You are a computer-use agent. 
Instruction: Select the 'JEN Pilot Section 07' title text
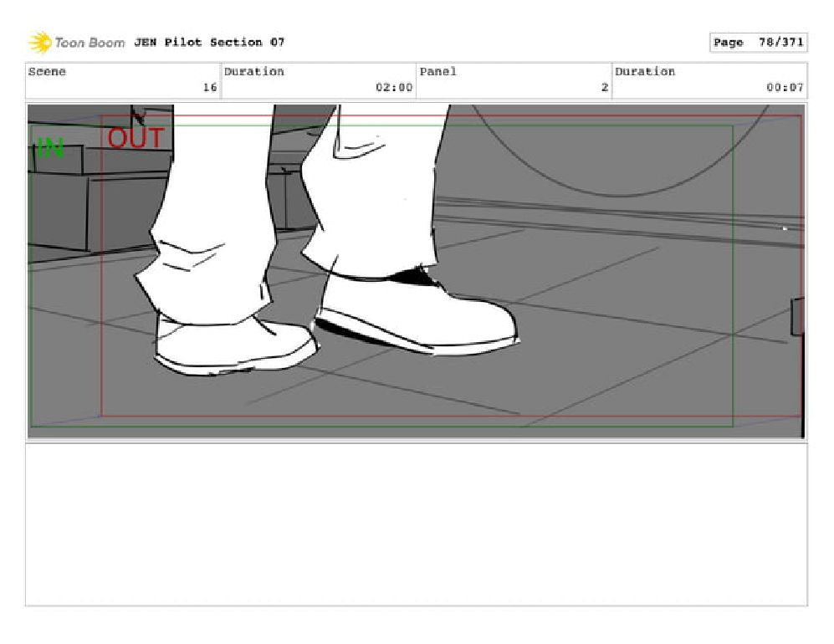209,42
